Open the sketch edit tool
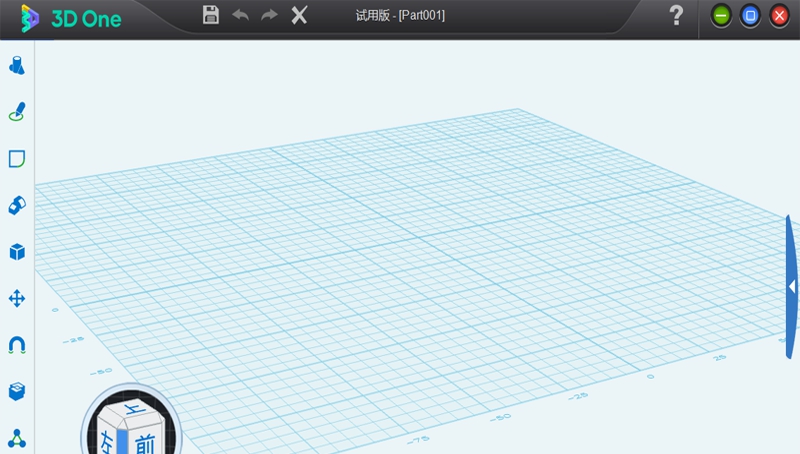This screenshot has height=454, width=800. (17, 159)
